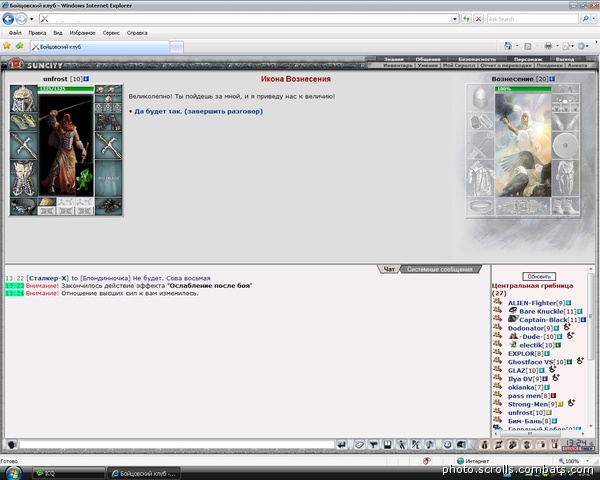Viewport: 600px width, 480px height.
Task: Click the clan icon before Captain-Black
Action: 513,318
